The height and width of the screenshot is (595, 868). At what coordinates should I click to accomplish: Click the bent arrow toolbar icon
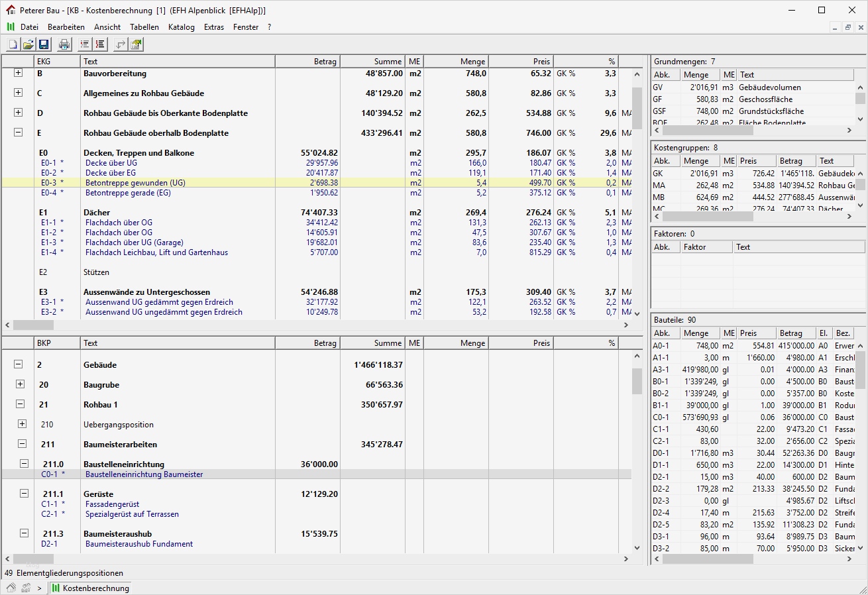click(x=120, y=44)
